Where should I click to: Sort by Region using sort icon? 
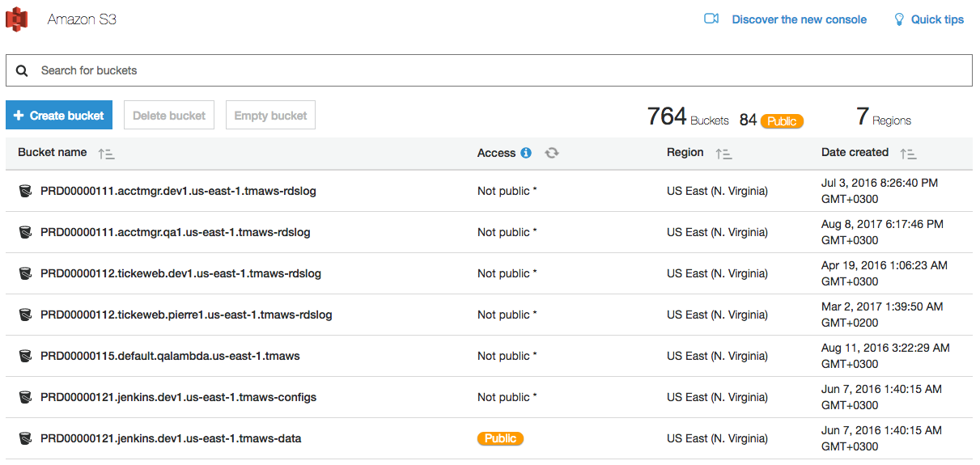click(723, 153)
